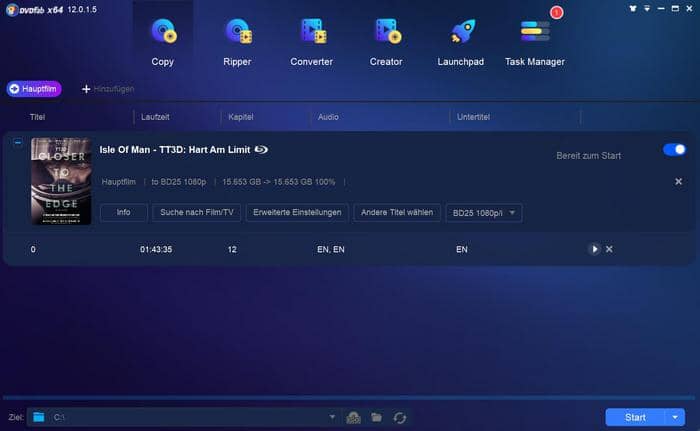
Task: Delete title row 0 with X icon
Action: [x=609, y=249]
